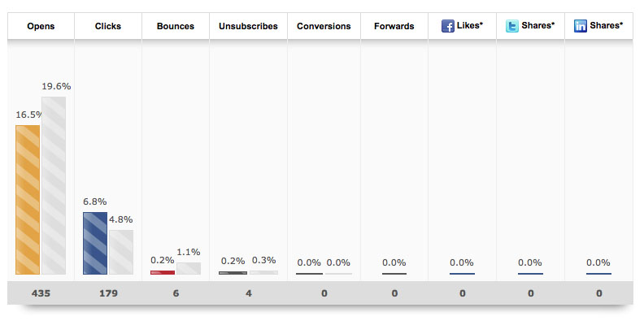Click the 435 opens total
The height and width of the screenshot is (325, 644).
[40, 293]
